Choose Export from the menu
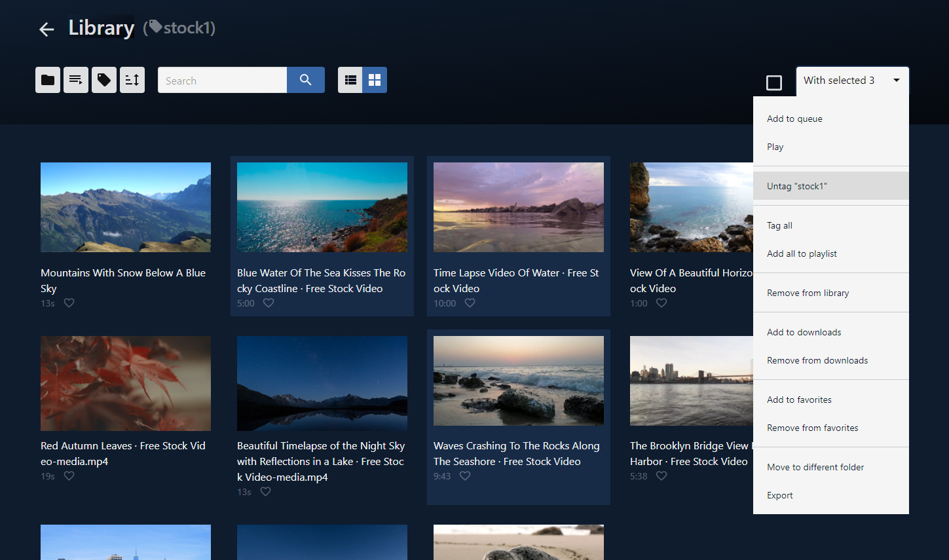Viewport: 949px width, 560px height. point(831,495)
